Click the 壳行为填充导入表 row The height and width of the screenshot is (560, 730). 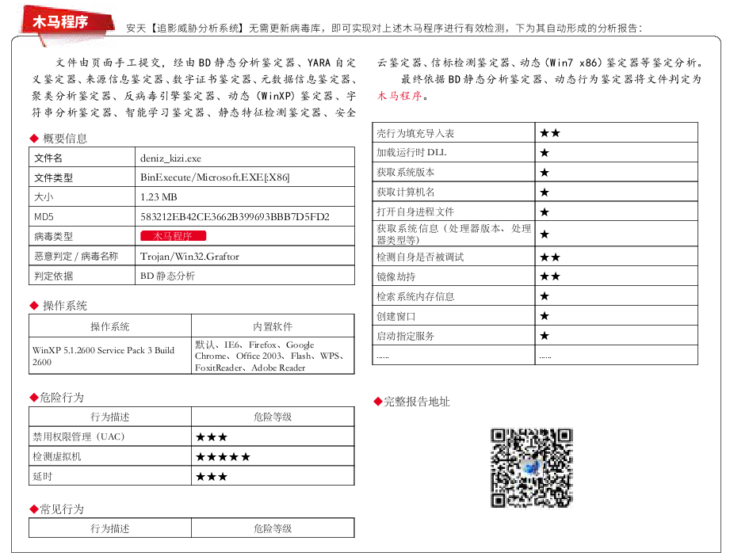click(x=535, y=132)
